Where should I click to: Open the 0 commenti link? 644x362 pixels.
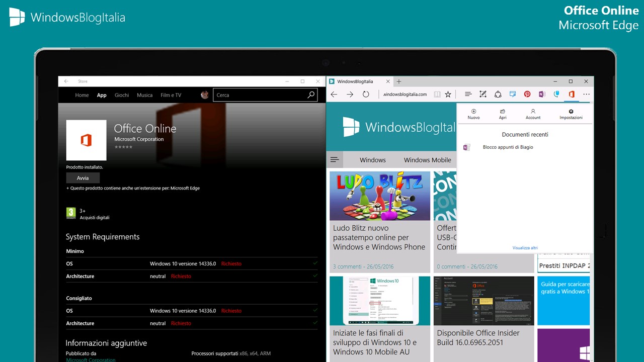click(467, 266)
